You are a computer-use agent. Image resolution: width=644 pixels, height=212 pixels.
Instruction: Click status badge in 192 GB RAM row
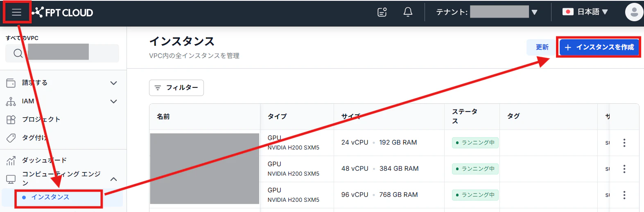point(475,143)
